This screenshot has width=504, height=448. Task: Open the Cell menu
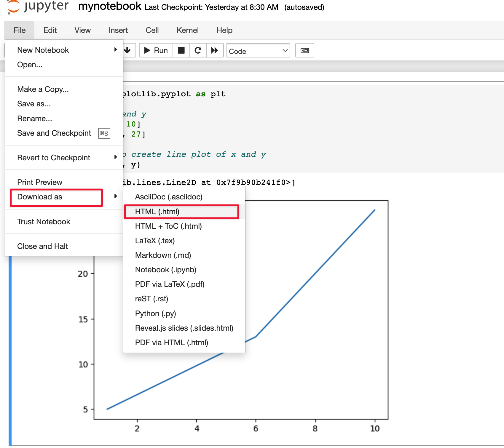[x=152, y=30]
